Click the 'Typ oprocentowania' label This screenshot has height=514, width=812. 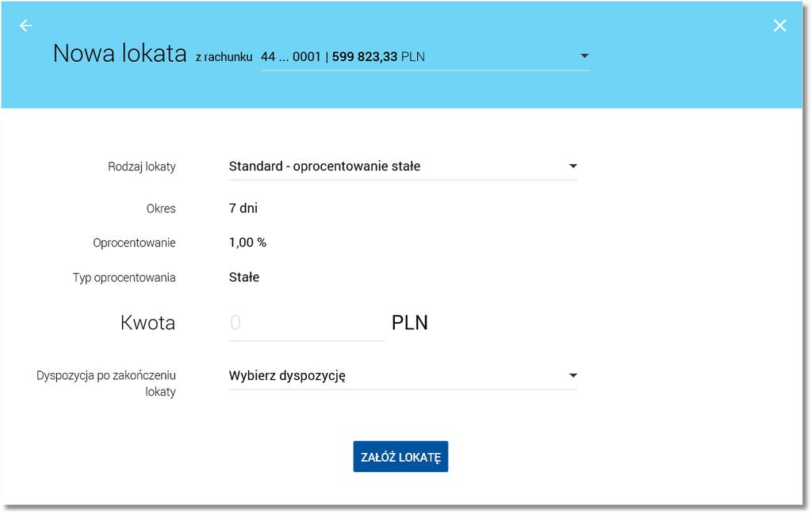[124, 278]
